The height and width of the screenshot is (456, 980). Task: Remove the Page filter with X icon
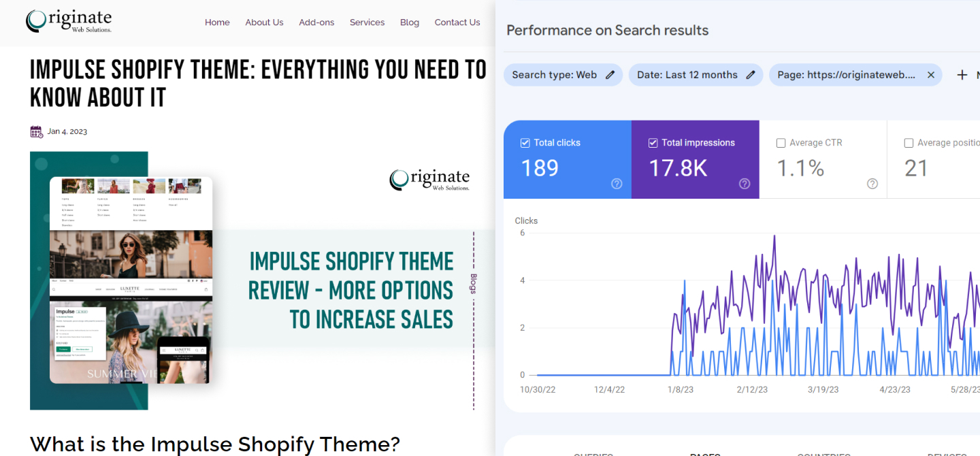[x=931, y=75]
